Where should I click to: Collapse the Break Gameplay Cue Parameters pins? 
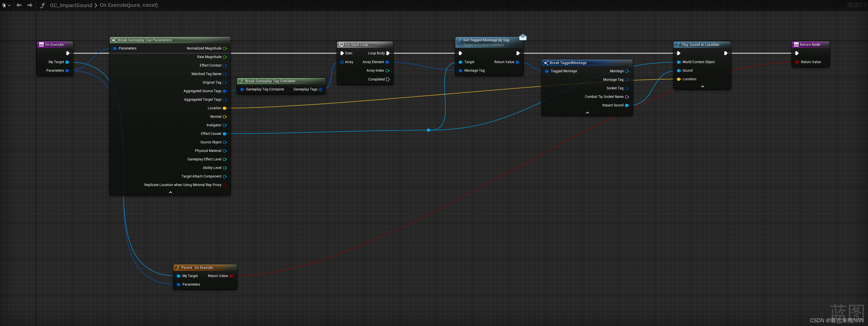coord(170,192)
